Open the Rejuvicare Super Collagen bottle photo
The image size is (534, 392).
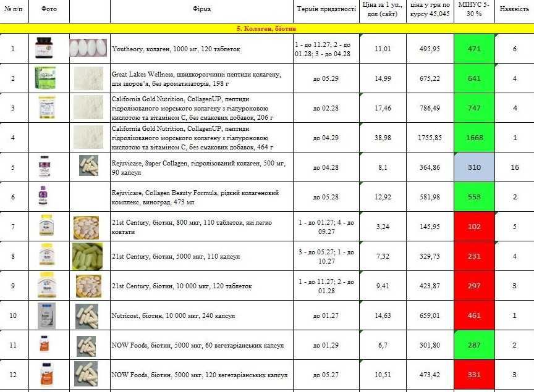pos(44,167)
